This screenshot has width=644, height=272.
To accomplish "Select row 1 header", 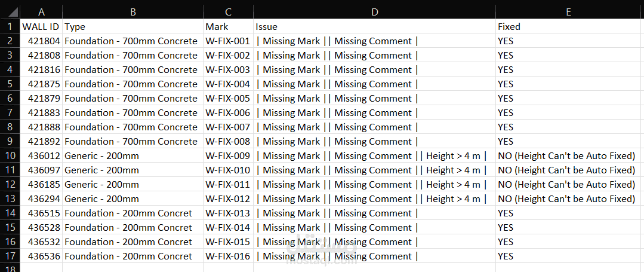I will tap(10, 27).
